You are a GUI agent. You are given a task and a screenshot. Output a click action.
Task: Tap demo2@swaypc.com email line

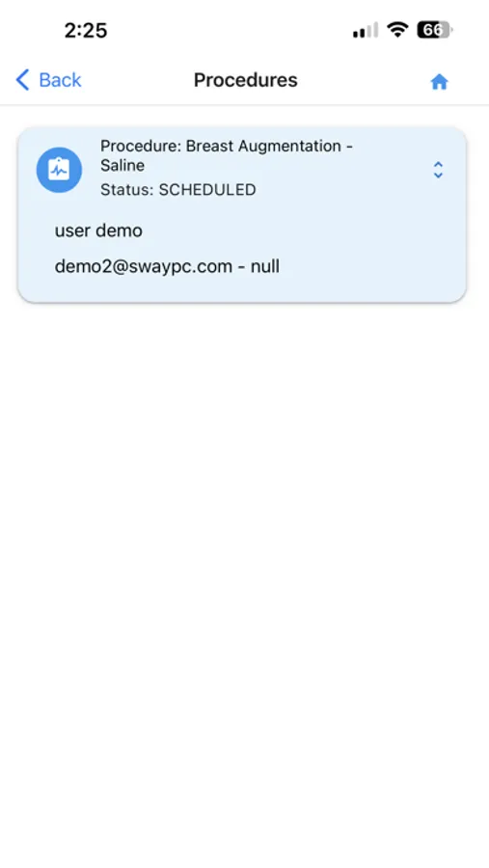(x=167, y=266)
